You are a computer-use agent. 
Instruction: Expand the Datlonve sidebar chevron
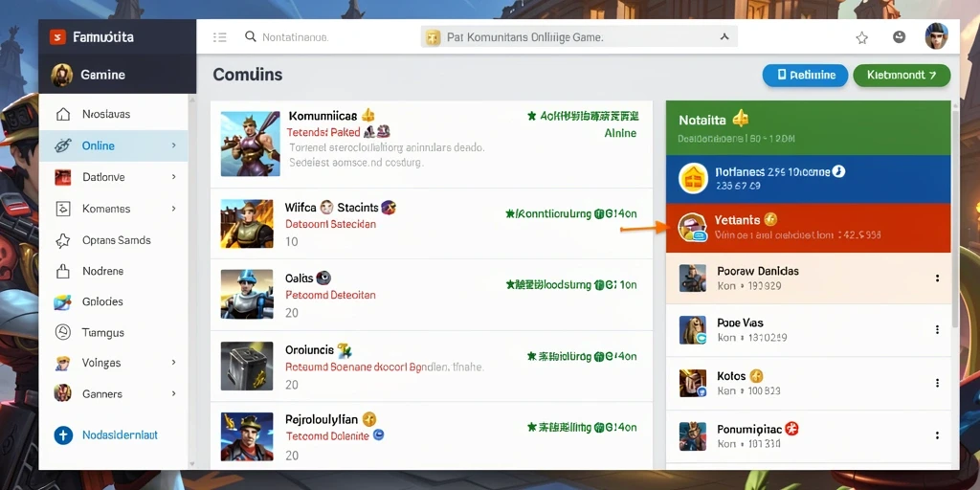click(174, 177)
